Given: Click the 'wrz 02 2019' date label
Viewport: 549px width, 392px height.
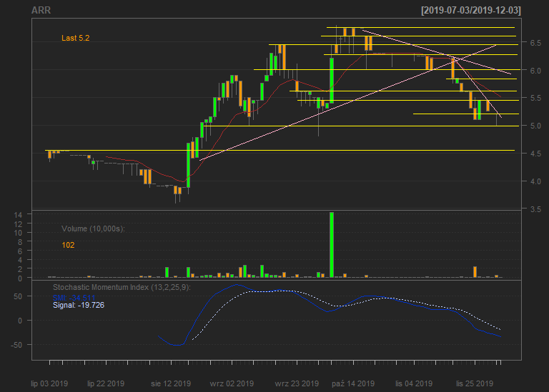Looking at the screenshot, I should pyautogui.click(x=232, y=383).
